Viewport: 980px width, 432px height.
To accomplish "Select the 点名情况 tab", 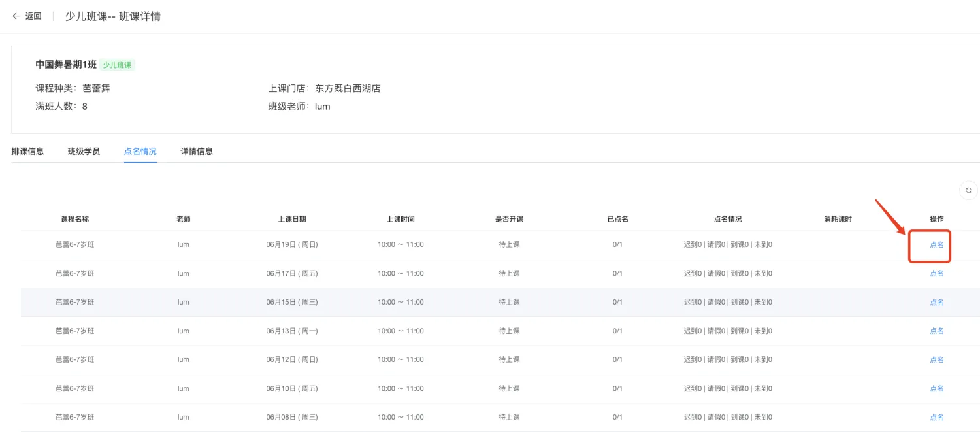I will coord(140,151).
